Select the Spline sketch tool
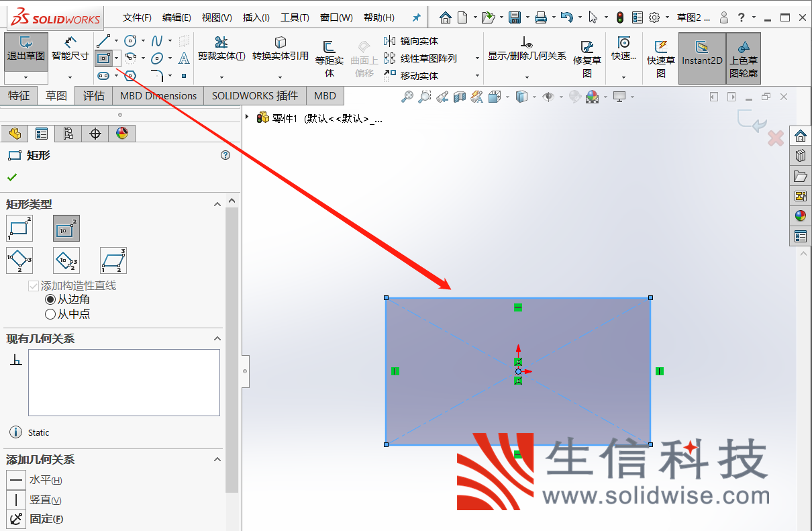 [157, 41]
